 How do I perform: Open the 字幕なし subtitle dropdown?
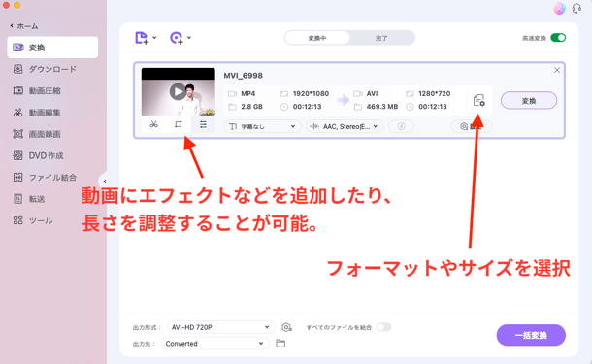click(262, 126)
